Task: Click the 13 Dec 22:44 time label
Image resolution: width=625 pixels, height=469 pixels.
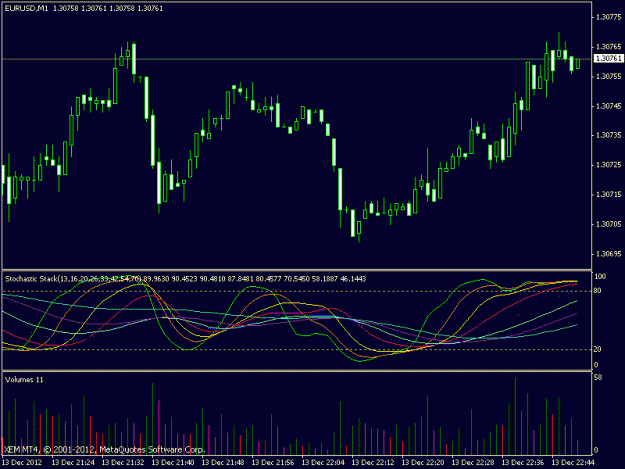Action: pos(573,462)
